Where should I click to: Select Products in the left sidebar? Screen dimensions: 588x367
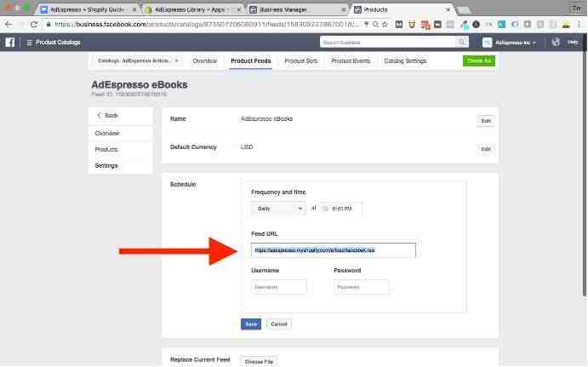[106, 149]
